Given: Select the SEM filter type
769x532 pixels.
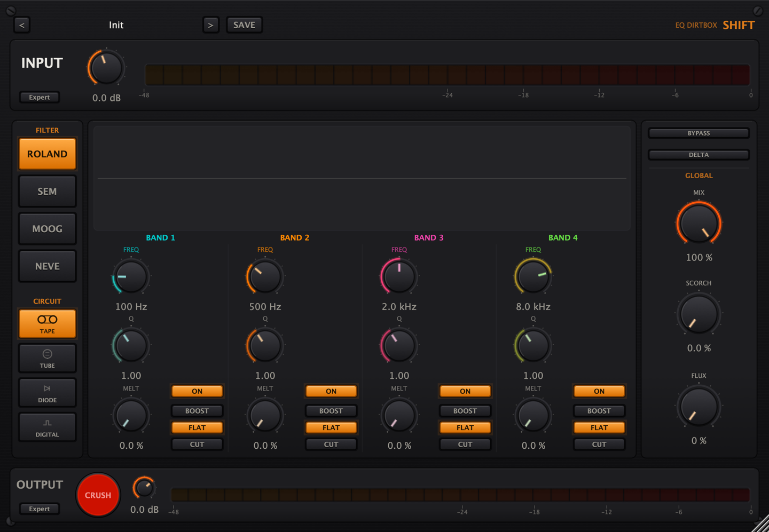Looking at the screenshot, I should pyautogui.click(x=48, y=191).
